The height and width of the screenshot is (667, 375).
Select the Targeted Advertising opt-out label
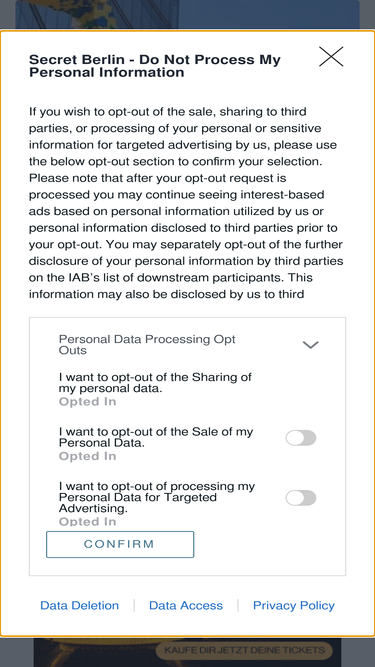click(x=157, y=497)
